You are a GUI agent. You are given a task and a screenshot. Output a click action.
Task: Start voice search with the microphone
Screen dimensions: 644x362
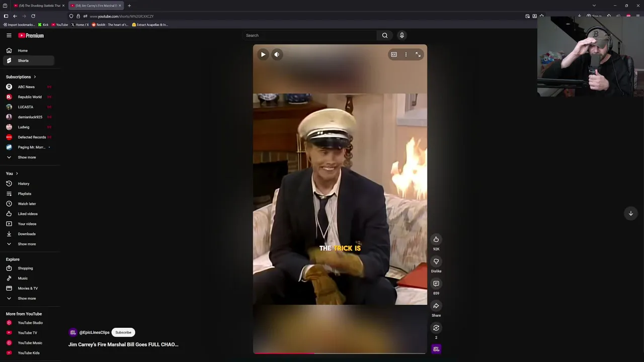click(x=401, y=35)
